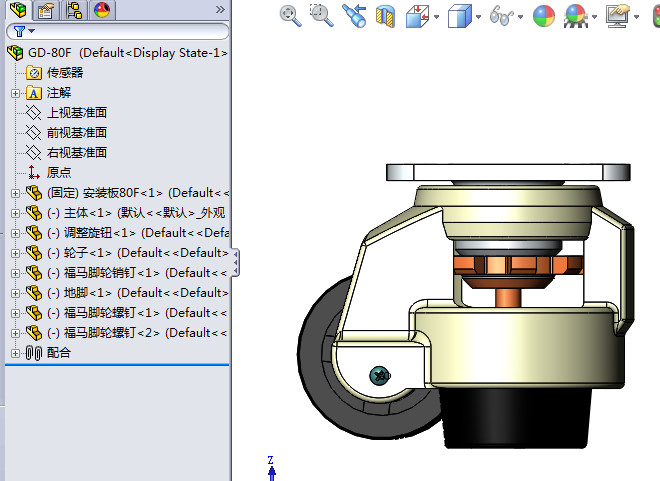Viewport: 660px width, 481px height.
Task: Open the PropertyManager tab
Action: coord(45,10)
